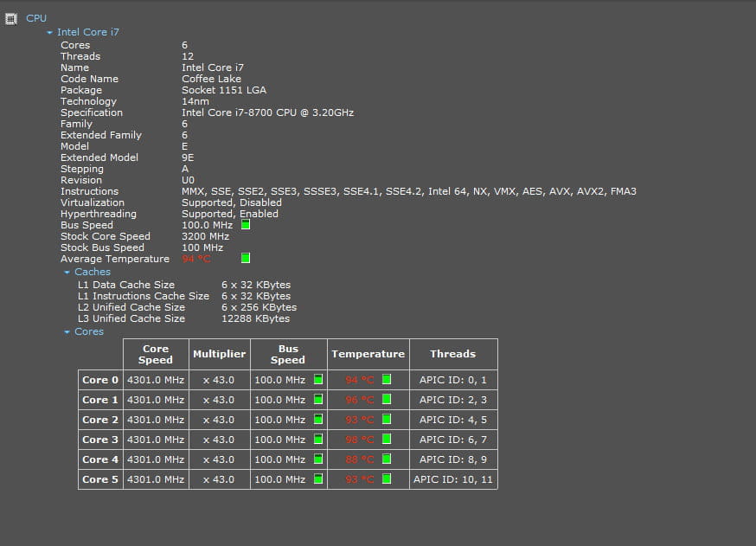Click Core 5 temperature green indicator
The height and width of the screenshot is (546, 756).
pyautogui.click(x=387, y=479)
